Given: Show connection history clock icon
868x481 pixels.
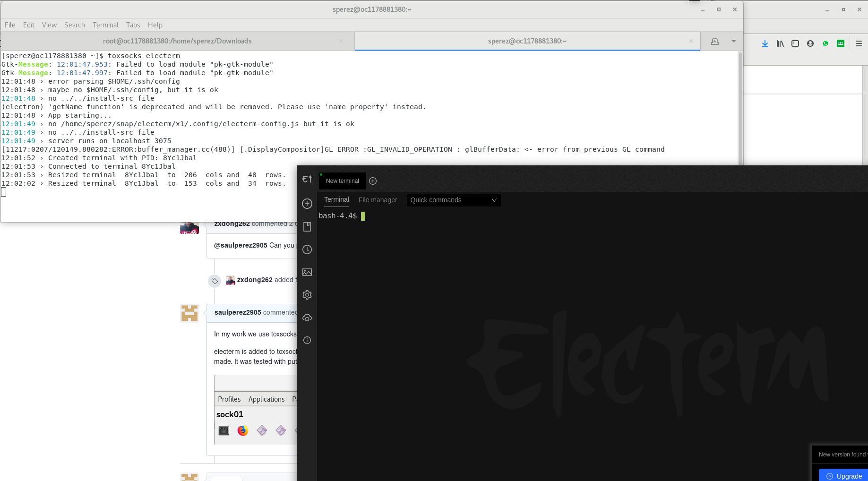Looking at the screenshot, I should tap(307, 249).
